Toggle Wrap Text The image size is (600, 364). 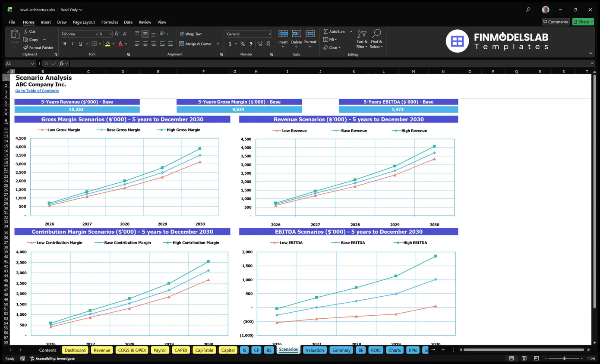(190, 34)
